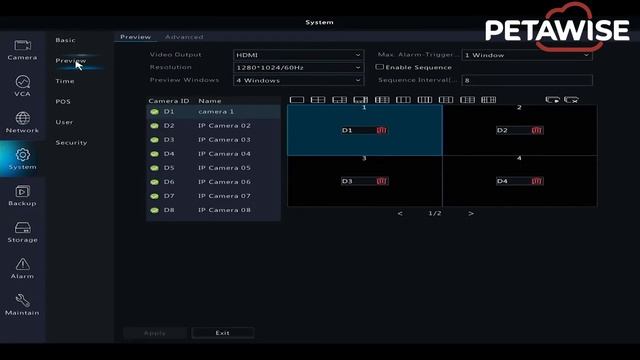Open the Preview menu item in submenu
640x360 pixels.
pyautogui.click(x=71, y=60)
